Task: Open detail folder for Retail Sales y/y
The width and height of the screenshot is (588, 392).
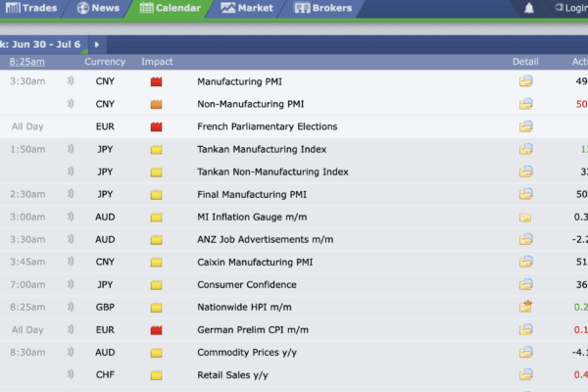Action: (525, 374)
